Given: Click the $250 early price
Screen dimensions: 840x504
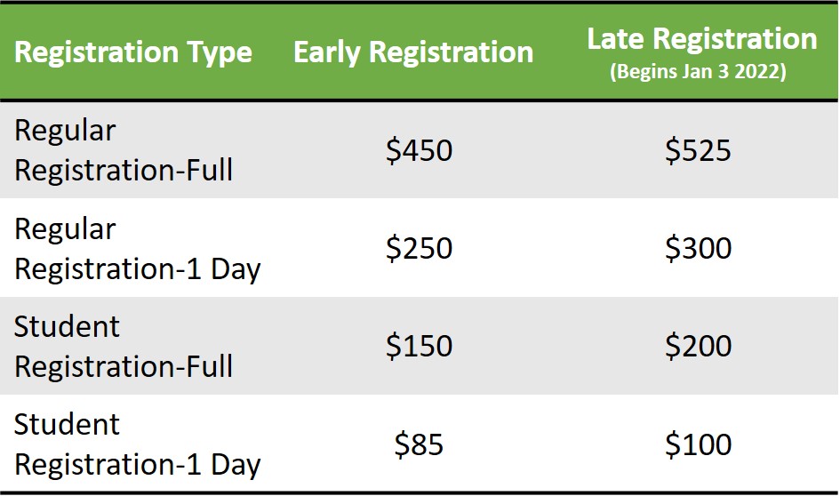Looking at the screenshot, I should pos(419,248).
